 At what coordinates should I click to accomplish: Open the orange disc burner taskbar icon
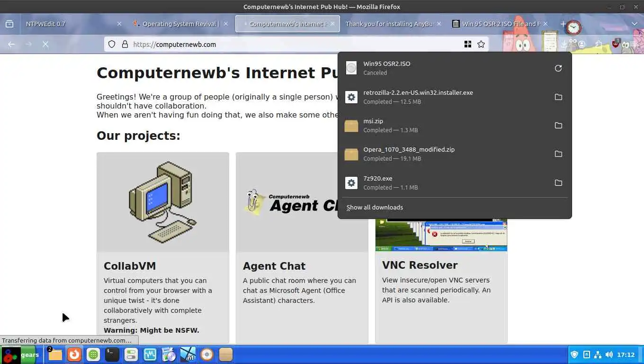point(207,355)
